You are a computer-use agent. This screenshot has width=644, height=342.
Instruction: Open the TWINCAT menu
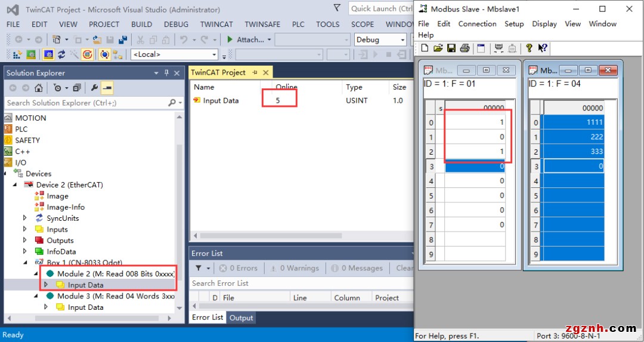pyautogui.click(x=216, y=24)
